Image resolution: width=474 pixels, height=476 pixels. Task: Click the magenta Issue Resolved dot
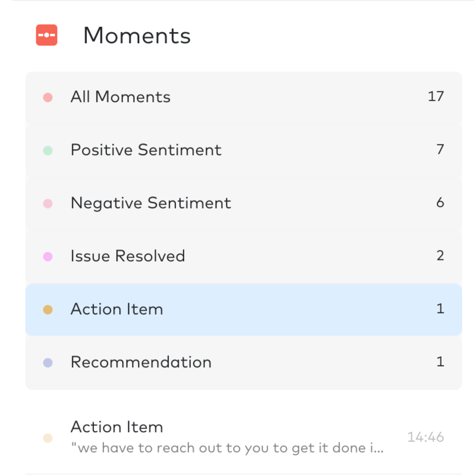pos(48,256)
